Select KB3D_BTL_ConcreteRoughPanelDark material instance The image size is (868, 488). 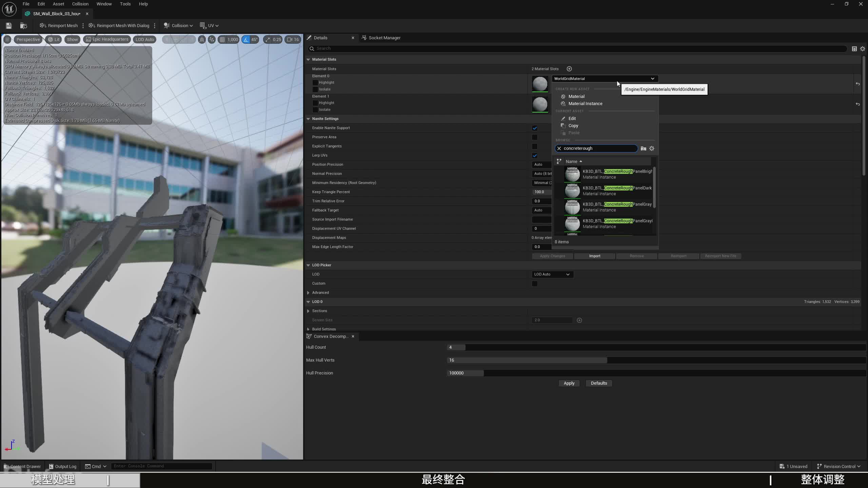click(610, 191)
